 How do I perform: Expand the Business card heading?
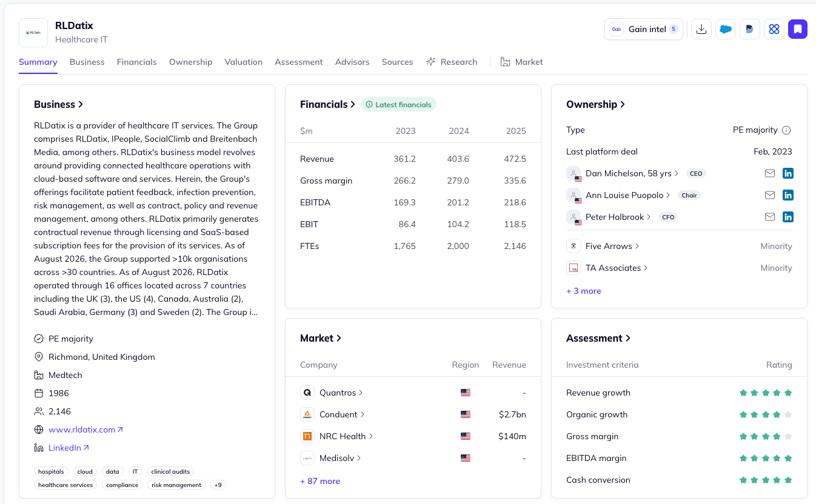pos(58,104)
